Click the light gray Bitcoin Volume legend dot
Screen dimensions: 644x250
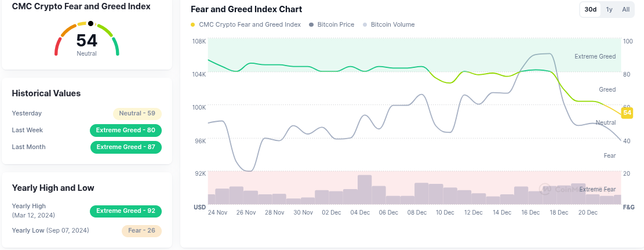click(365, 25)
